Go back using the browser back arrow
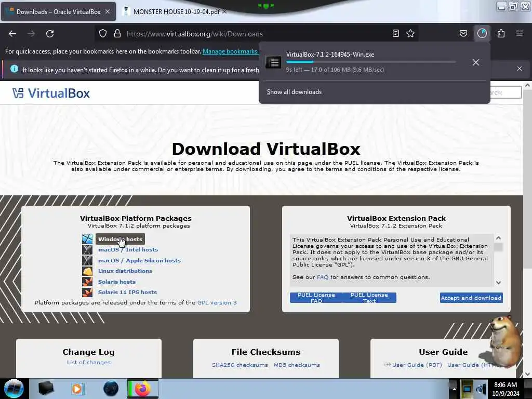This screenshot has height=399, width=532. pyautogui.click(x=12, y=34)
